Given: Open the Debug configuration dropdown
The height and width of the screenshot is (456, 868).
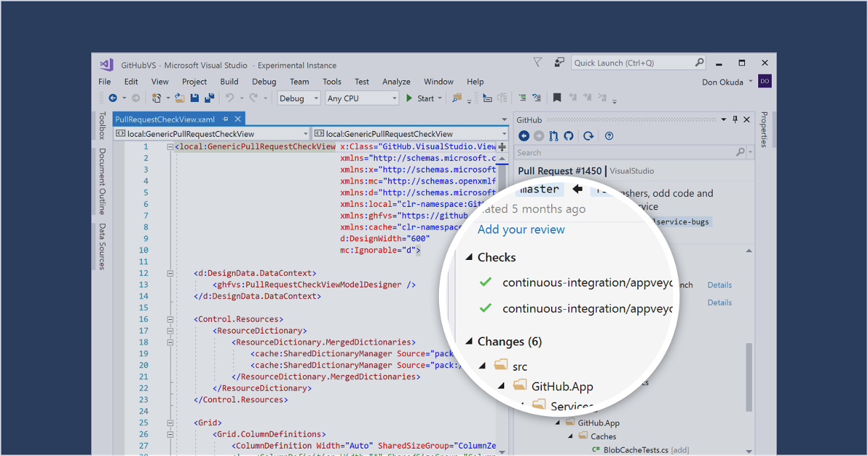Looking at the screenshot, I should [x=298, y=98].
